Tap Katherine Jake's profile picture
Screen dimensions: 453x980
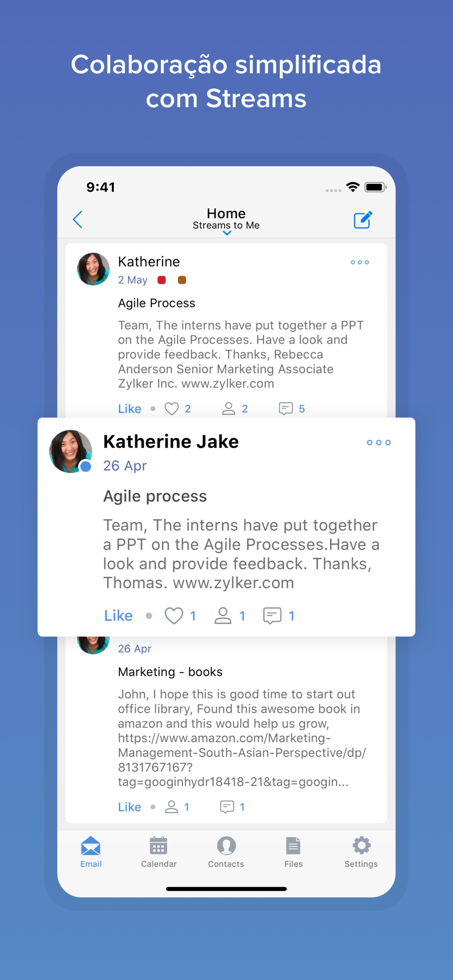[70, 452]
